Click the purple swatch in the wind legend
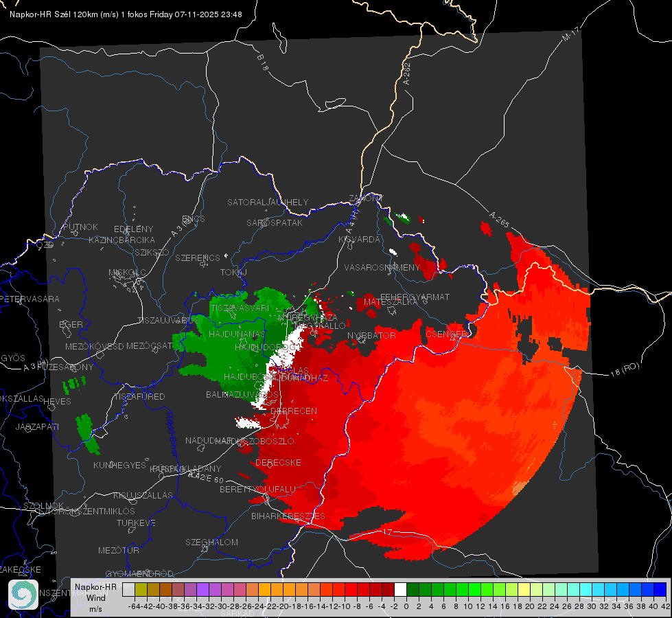The image size is (672, 618). pos(202,590)
